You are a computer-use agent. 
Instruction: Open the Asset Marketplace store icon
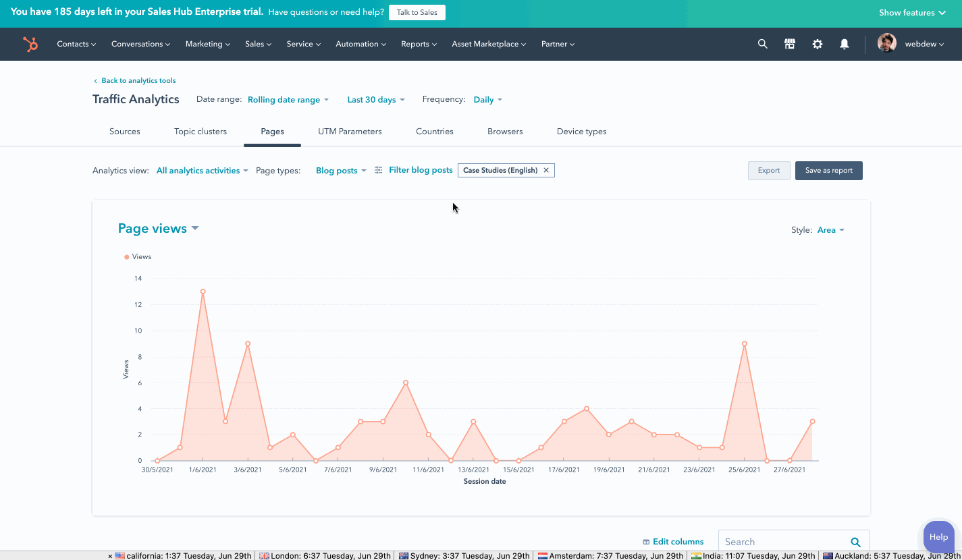789,44
